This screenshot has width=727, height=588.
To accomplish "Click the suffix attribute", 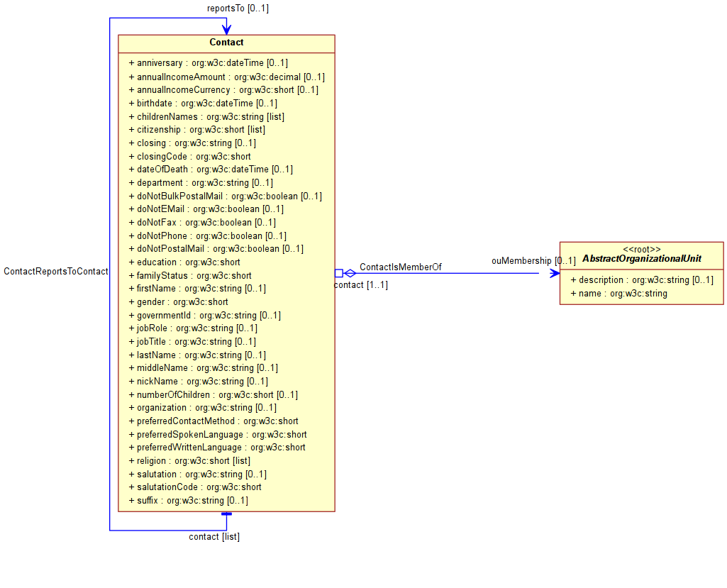I will coord(189,501).
